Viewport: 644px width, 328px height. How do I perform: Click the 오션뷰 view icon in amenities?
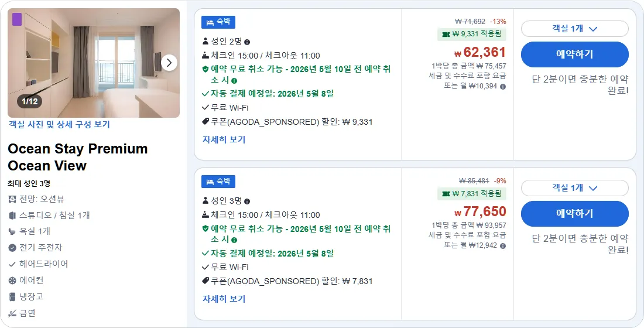(12, 199)
